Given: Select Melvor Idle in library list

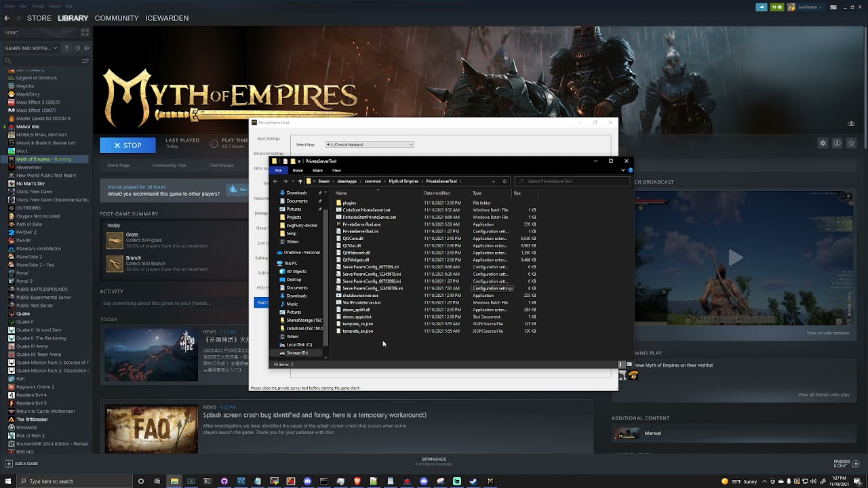Looking at the screenshot, I should (x=28, y=127).
